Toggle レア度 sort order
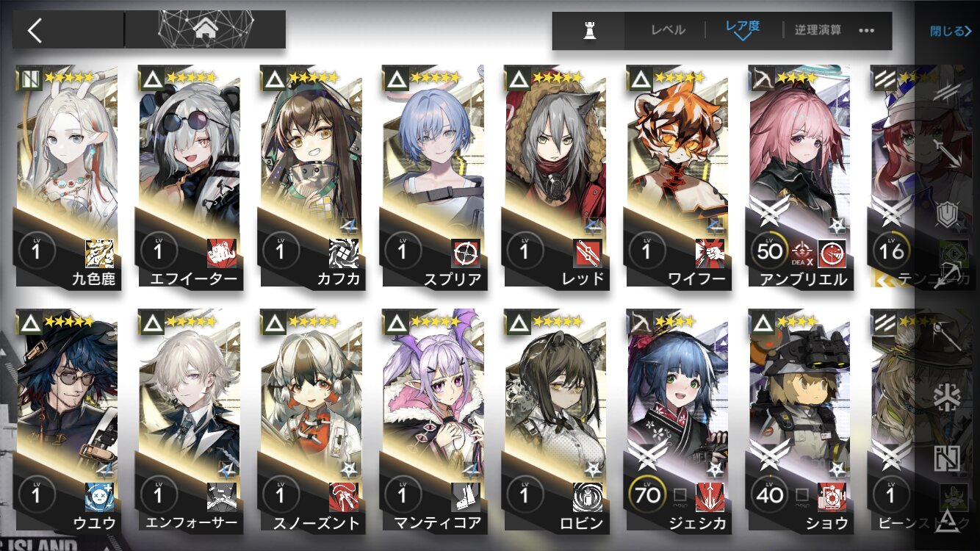Image resolution: width=980 pixels, height=551 pixels. [742, 29]
